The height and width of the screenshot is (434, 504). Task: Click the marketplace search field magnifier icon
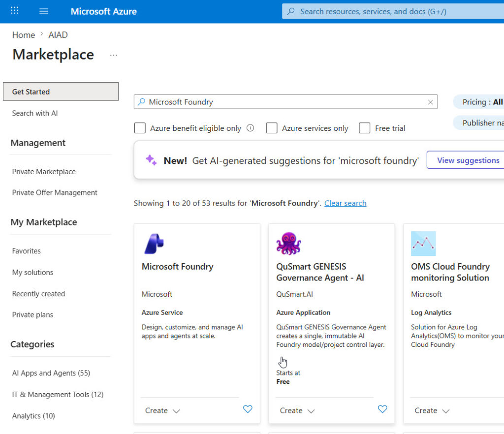[x=141, y=102]
